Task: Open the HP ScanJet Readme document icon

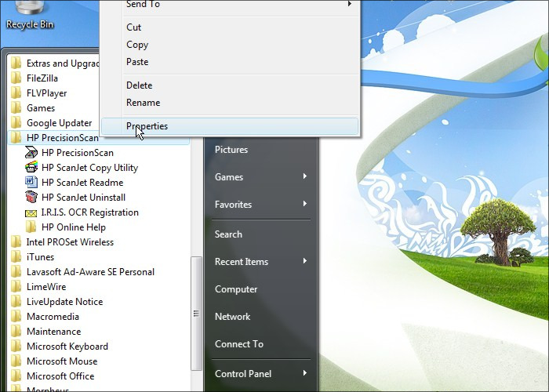Action: 31,183
